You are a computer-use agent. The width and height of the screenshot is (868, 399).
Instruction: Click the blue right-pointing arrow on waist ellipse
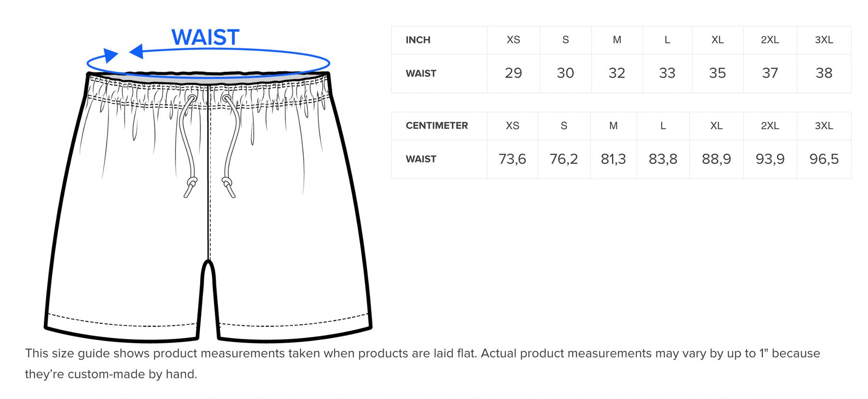(x=111, y=55)
